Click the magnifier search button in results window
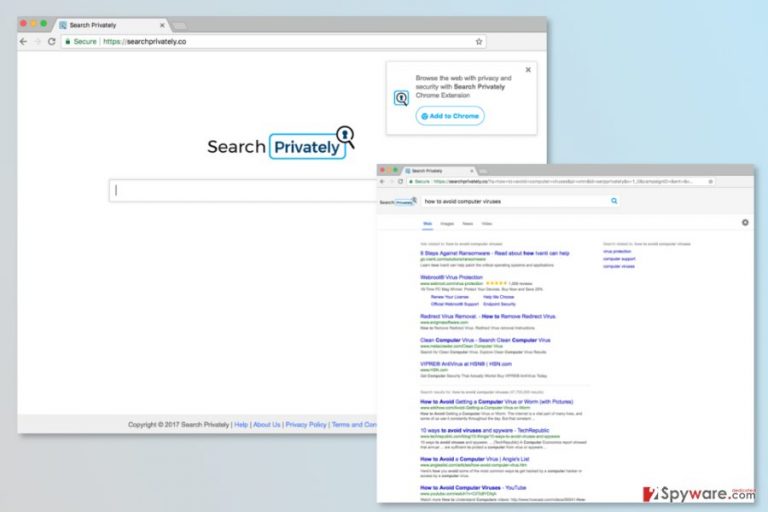 tap(614, 201)
